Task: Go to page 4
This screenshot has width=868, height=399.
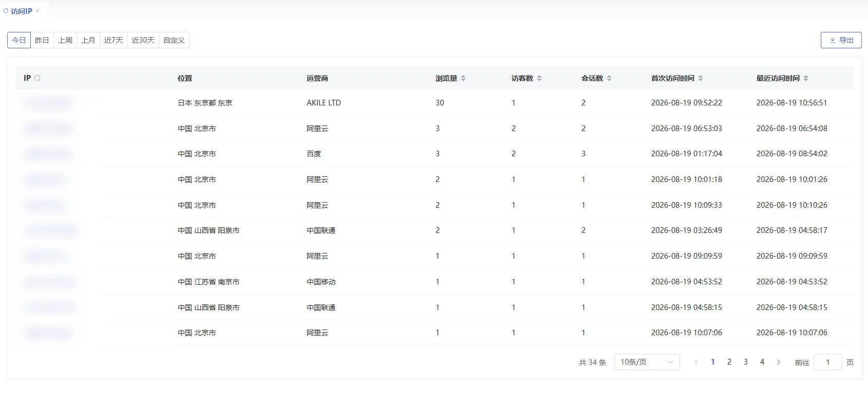Action: 762,362
